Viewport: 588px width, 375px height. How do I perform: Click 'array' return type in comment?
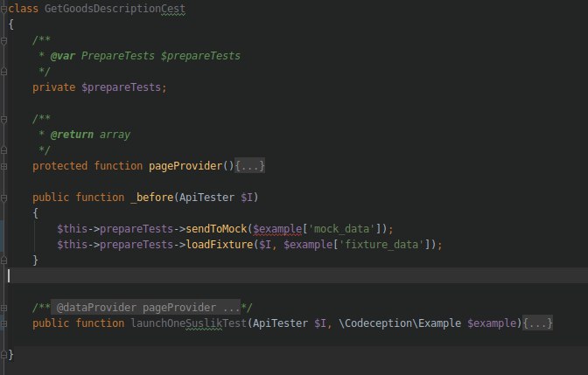115,135
